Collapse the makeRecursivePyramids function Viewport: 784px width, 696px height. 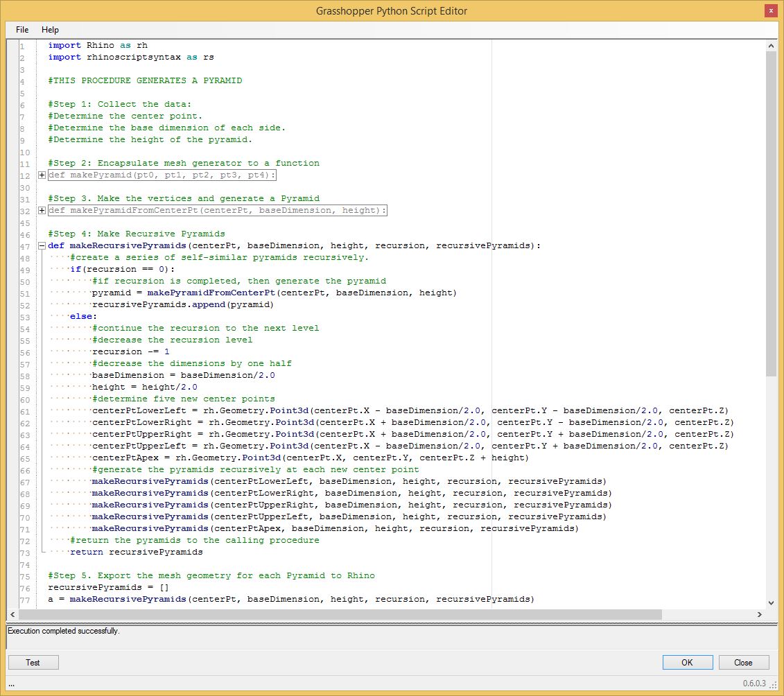coord(42,246)
